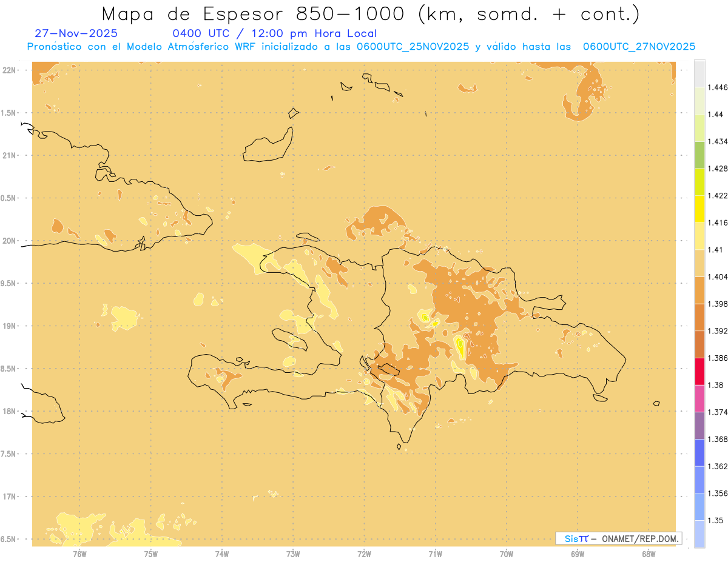Image resolution: width=728 pixels, height=562 pixels.
Task: Pick the tan swatch between 1.404 and 1.41
Action: (x=699, y=263)
